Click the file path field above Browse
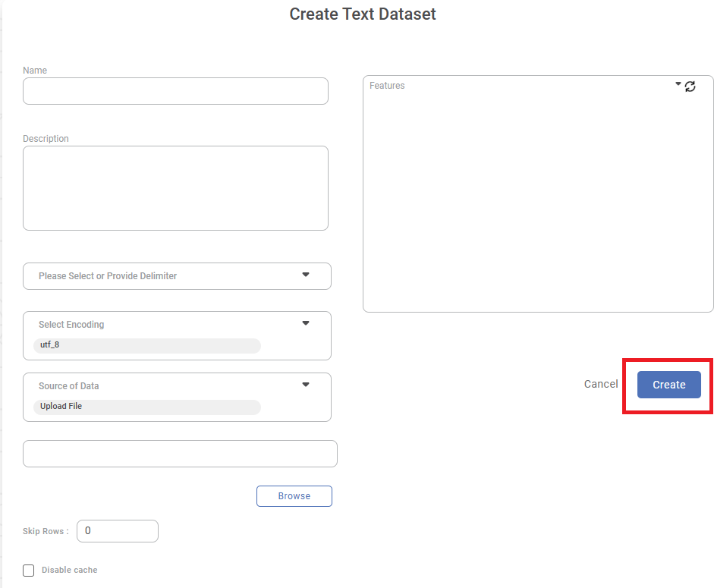The height and width of the screenshot is (588, 714). 180,454
